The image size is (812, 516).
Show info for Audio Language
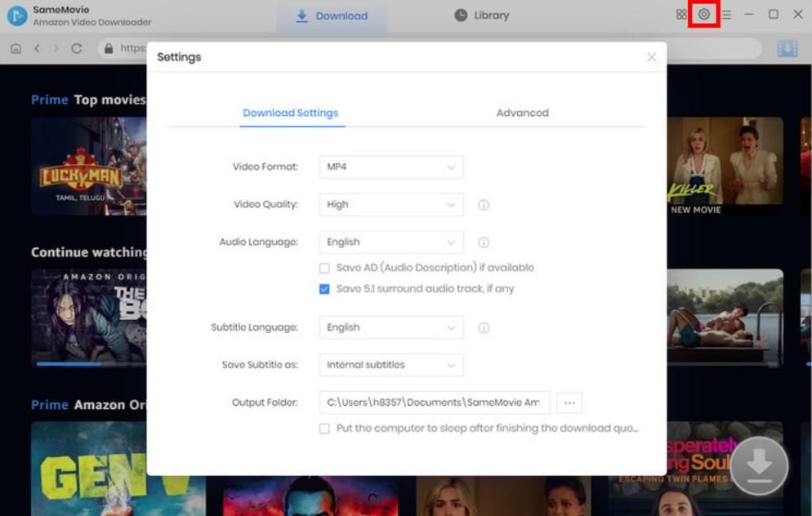coord(484,242)
